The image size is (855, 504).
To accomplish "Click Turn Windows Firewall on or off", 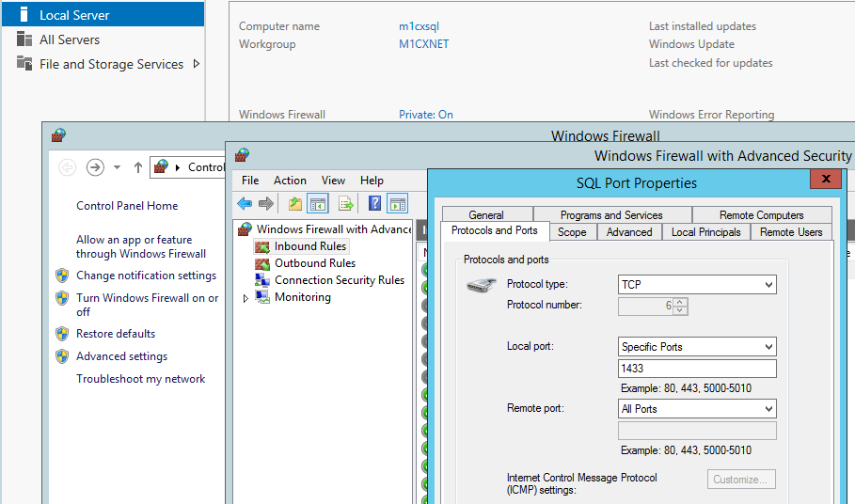I will click(148, 305).
